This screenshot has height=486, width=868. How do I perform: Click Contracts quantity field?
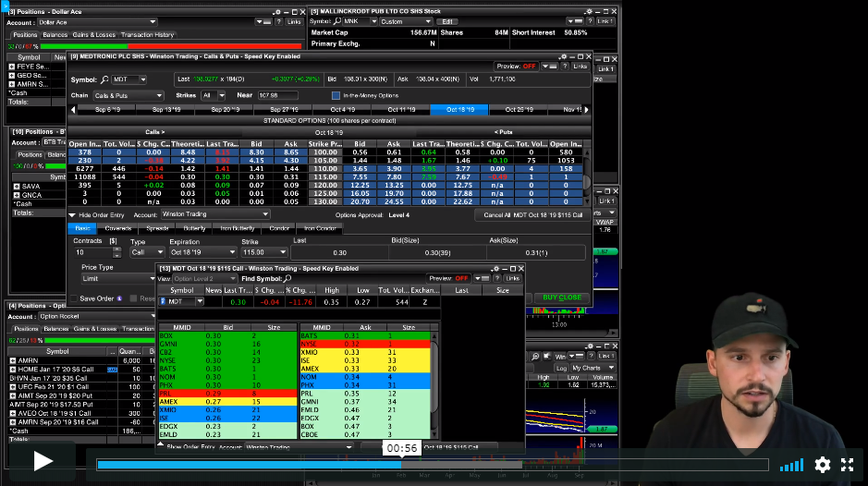(92, 252)
